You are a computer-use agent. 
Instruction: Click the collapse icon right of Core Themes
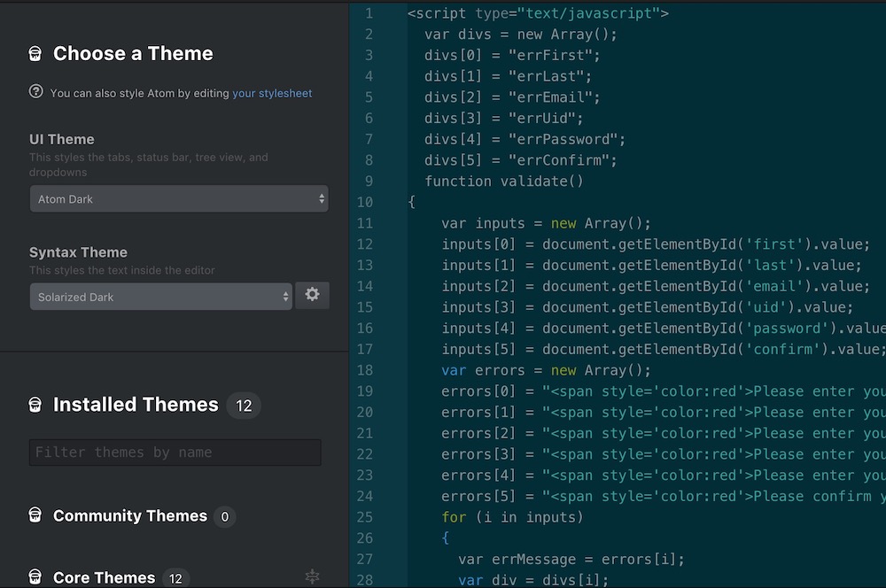pos(312,576)
